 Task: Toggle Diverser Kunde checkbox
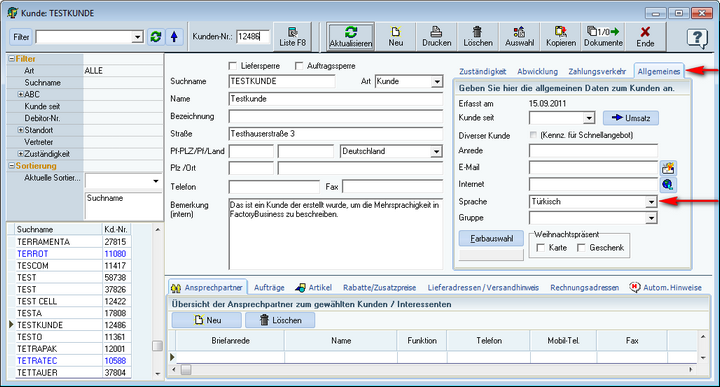click(x=533, y=135)
